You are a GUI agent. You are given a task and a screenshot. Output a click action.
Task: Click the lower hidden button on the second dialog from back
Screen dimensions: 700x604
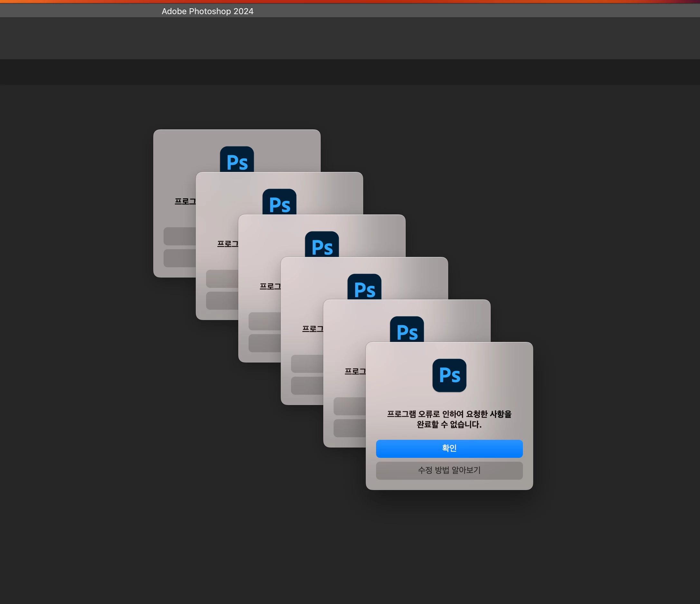coord(222,301)
